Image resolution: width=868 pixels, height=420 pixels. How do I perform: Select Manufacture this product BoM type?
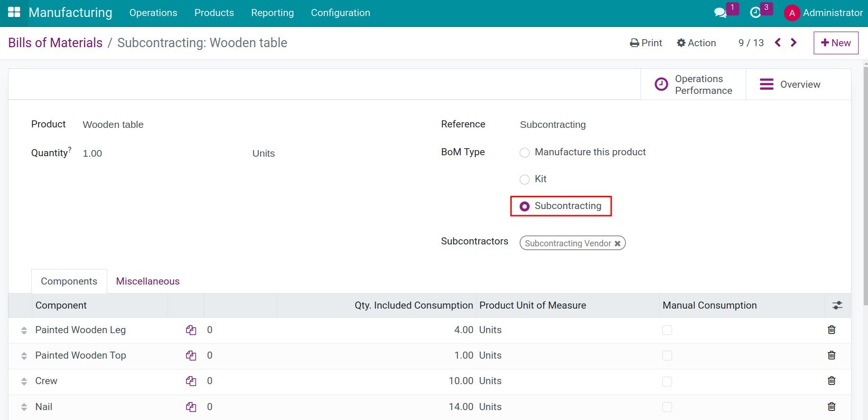point(524,152)
